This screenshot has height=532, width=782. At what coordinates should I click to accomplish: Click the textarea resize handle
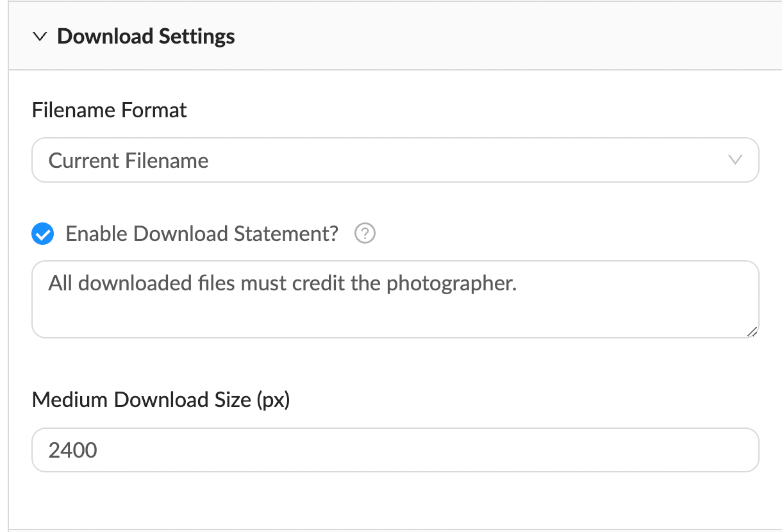tap(752, 331)
